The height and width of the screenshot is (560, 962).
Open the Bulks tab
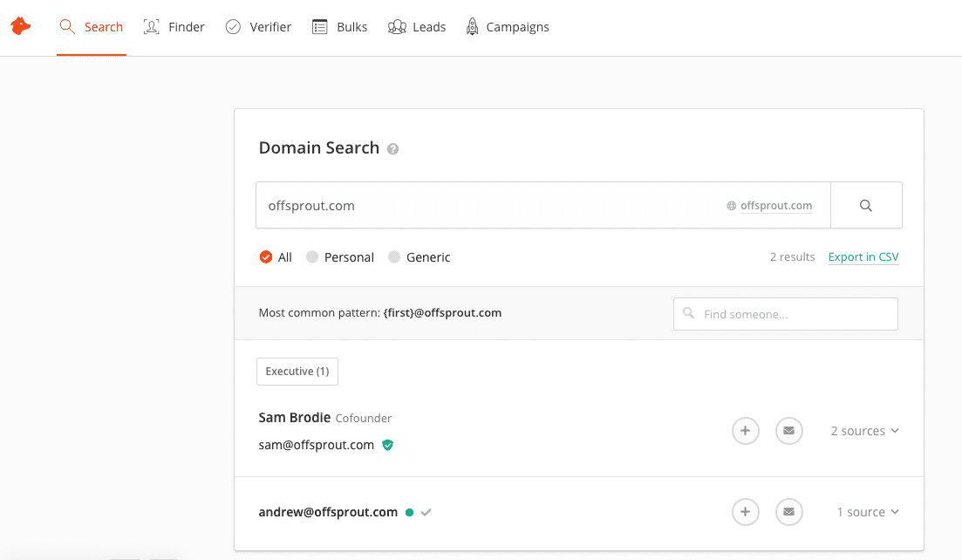tap(340, 27)
